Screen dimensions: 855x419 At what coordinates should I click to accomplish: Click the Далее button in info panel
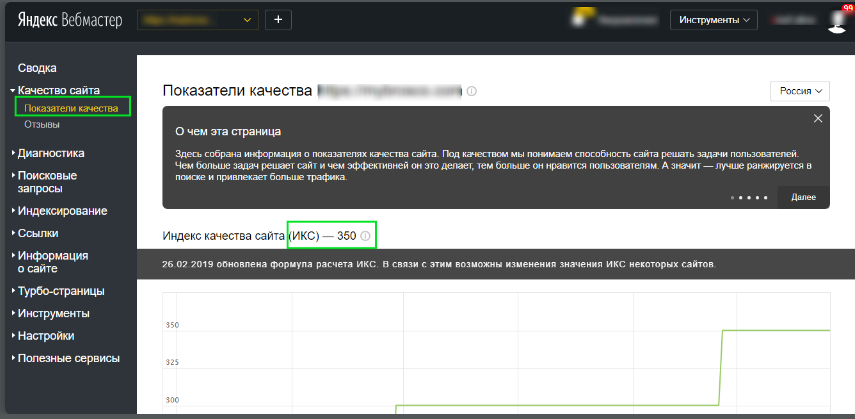coord(803,197)
